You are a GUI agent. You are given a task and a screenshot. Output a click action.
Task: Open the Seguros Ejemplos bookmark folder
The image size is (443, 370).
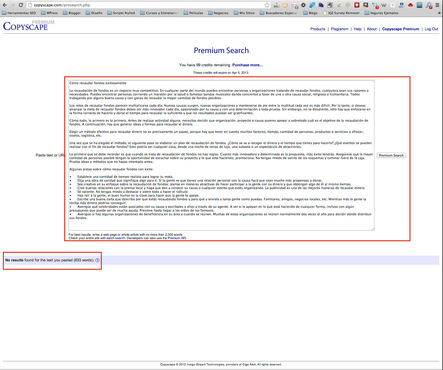click(x=381, y=13)
